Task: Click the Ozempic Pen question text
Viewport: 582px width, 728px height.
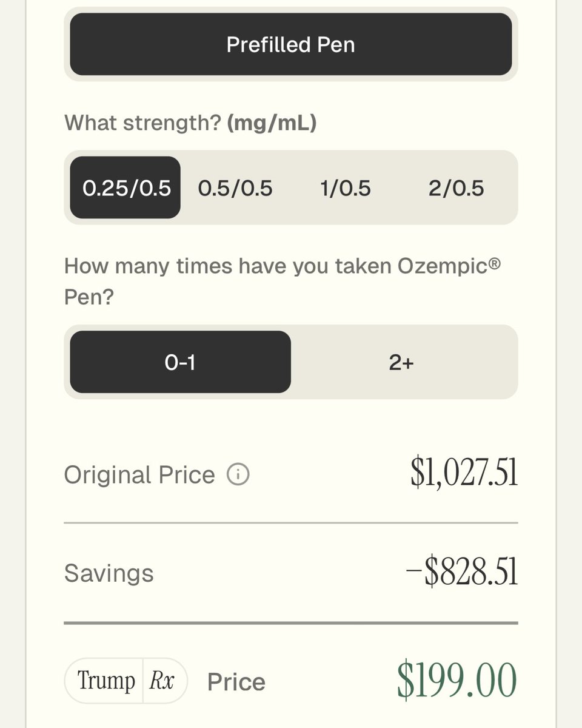Action: 283,281
